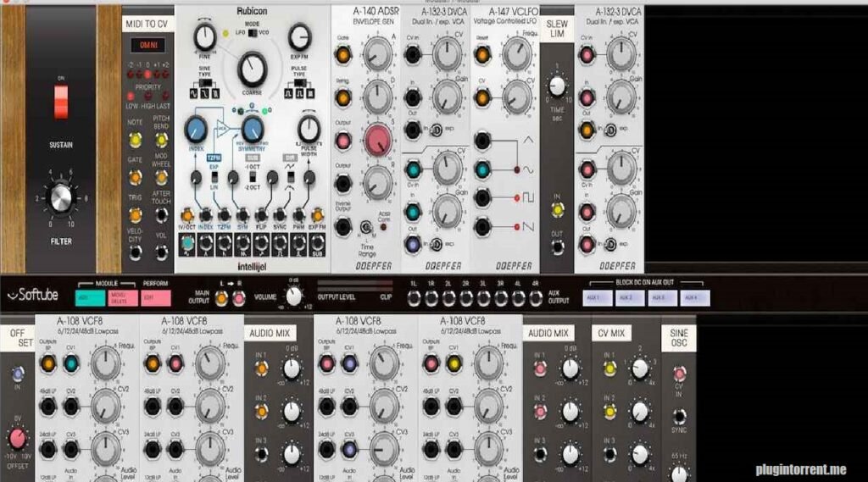The height and width of the screenshot is (482, 868).
Task: Select LOW priority LED on MIDI TO CV
Action: pos(131,97)
